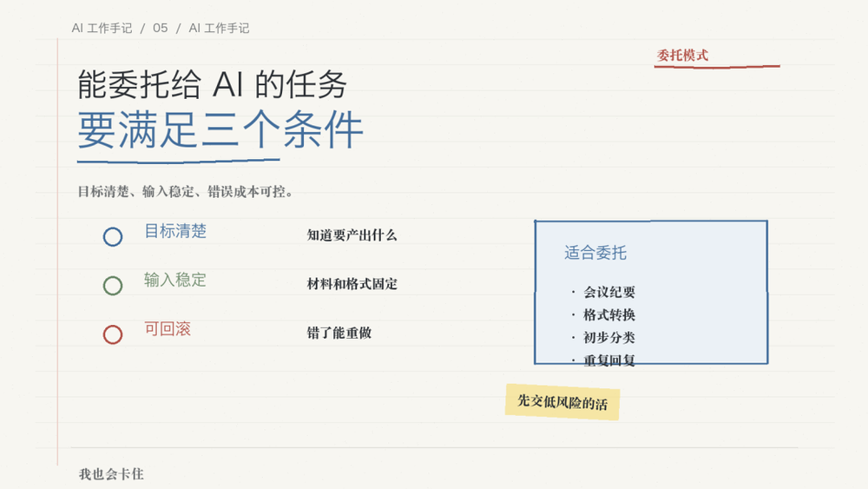The width and height of the screenshot is (868, 489).
Task: Click the 初步分类 bullet item
Action: tap(609, 337)
